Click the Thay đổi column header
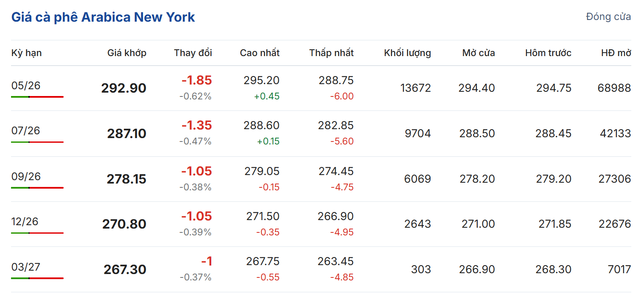644x294 pixels. pyautogui.click(x=193, y=53)
